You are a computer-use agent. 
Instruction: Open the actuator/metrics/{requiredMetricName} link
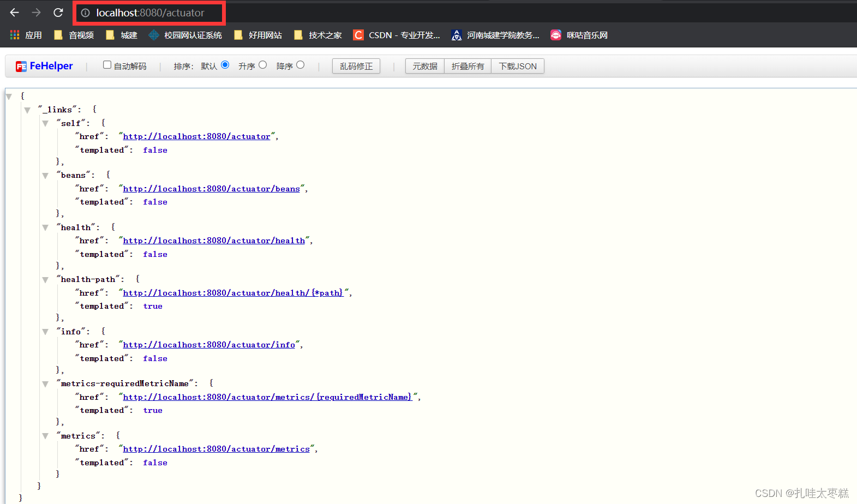268,397
